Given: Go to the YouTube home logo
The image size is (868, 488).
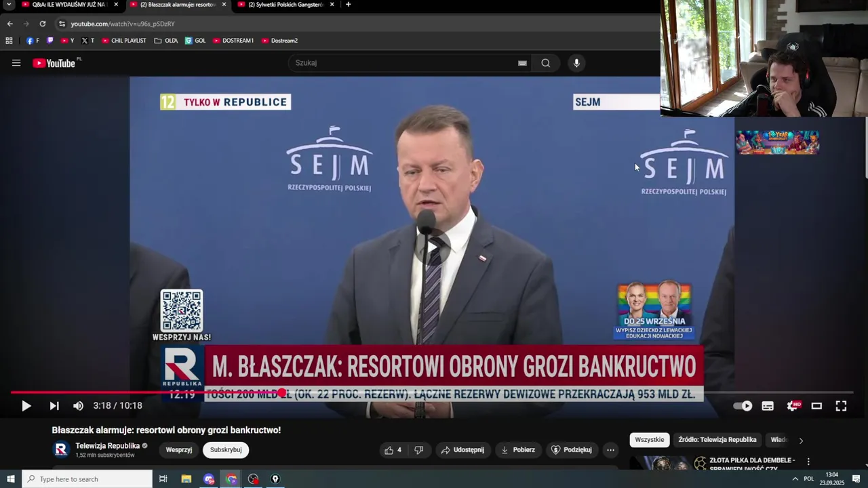Looking at the screenshot, I should click(54, 63).
